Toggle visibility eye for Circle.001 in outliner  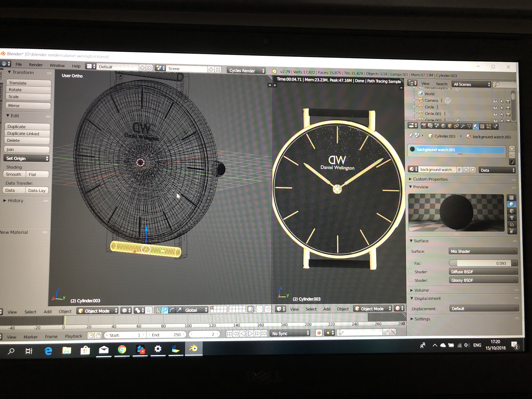tap(495, 115)
